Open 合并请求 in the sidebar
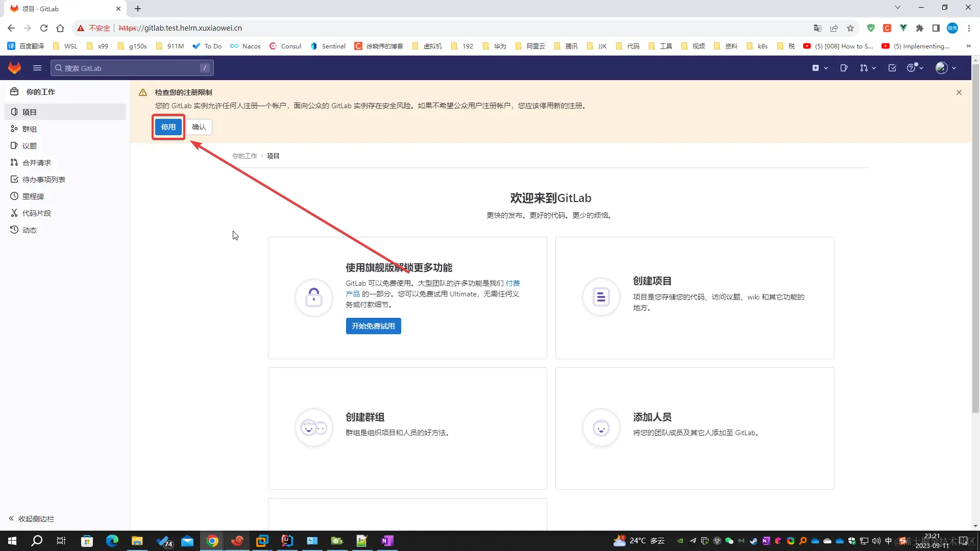This screenshot has width=980, height=551. (x=37, y=163)
